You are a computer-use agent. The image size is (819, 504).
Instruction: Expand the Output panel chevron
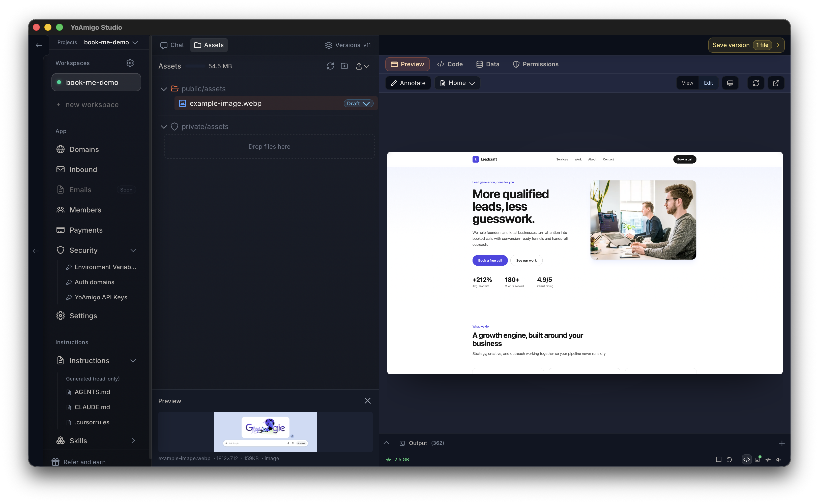pos(386,443)
